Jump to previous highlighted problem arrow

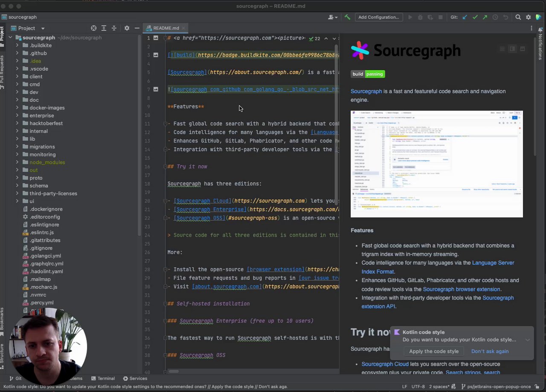[326, 38]
